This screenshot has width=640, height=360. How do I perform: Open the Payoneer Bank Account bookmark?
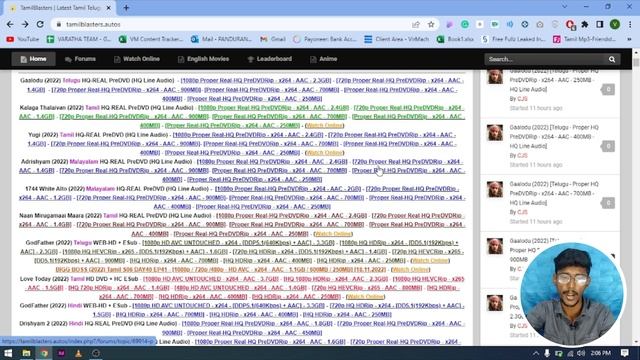pos(325,39)
